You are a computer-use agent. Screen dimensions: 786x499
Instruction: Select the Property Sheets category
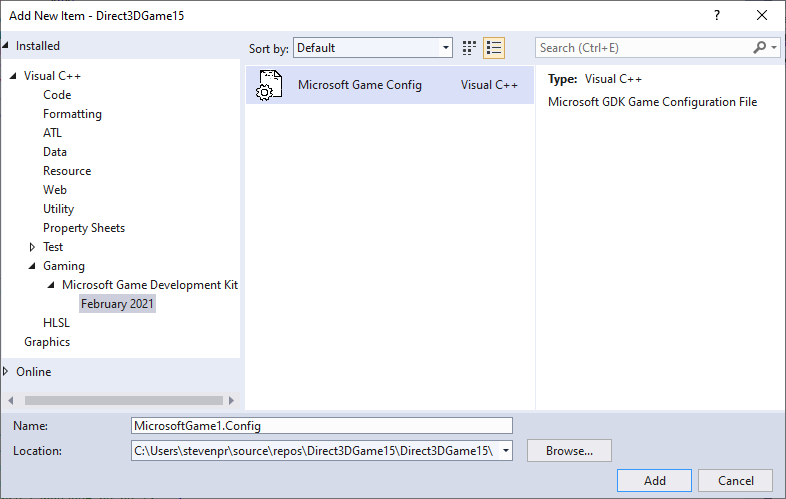(84, 228)
